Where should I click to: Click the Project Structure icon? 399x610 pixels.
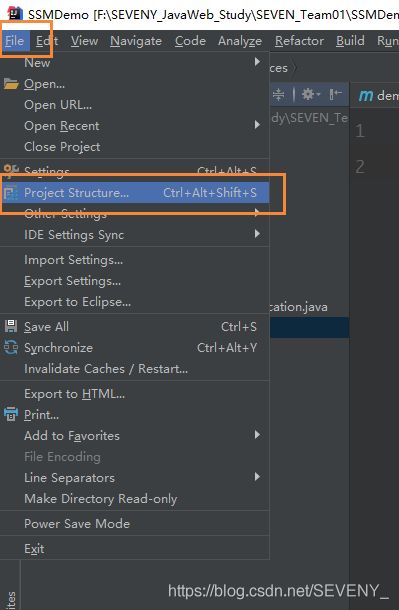tap(10, 193)
